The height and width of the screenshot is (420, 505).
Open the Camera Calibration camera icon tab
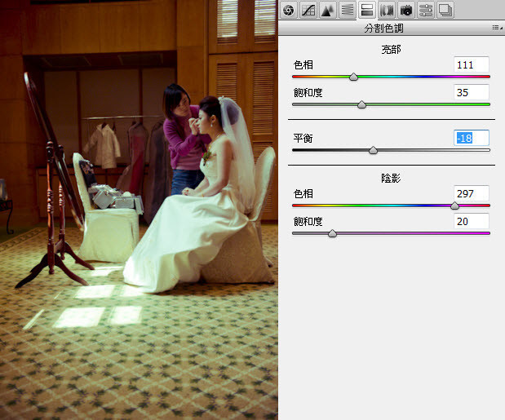click(x=406, y=10)
